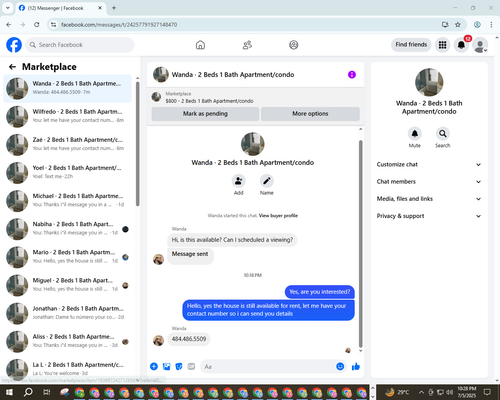Open Michael conversation in chat list
Image resolution: width=500 pixels, height=400 pixels.
tap(67, 201)
